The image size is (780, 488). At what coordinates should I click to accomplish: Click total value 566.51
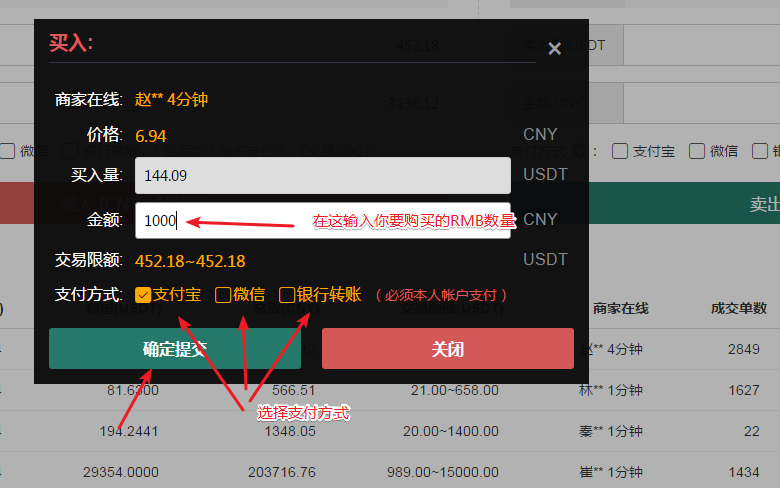(293, 390)
